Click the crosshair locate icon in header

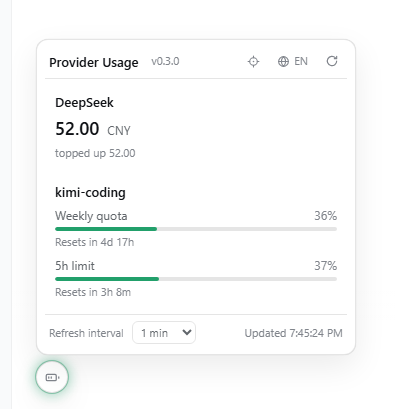(253, 62)
